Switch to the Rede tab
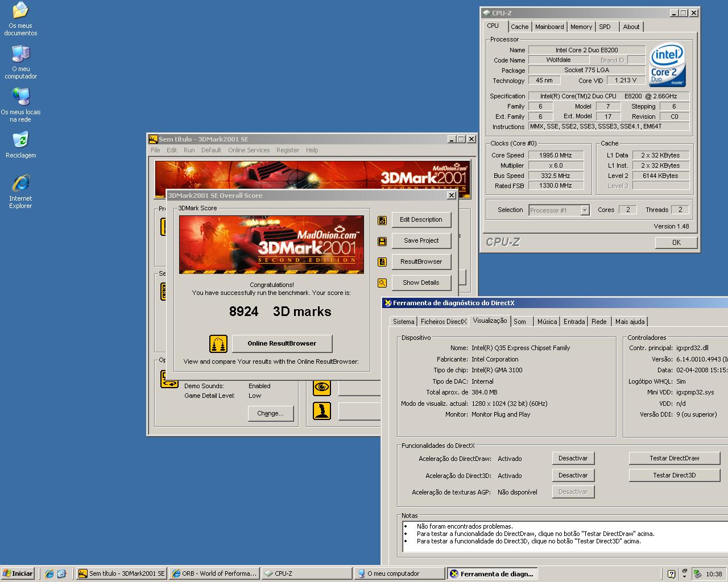This screenshot has width=728, height=582. click(x=599, y=322)
